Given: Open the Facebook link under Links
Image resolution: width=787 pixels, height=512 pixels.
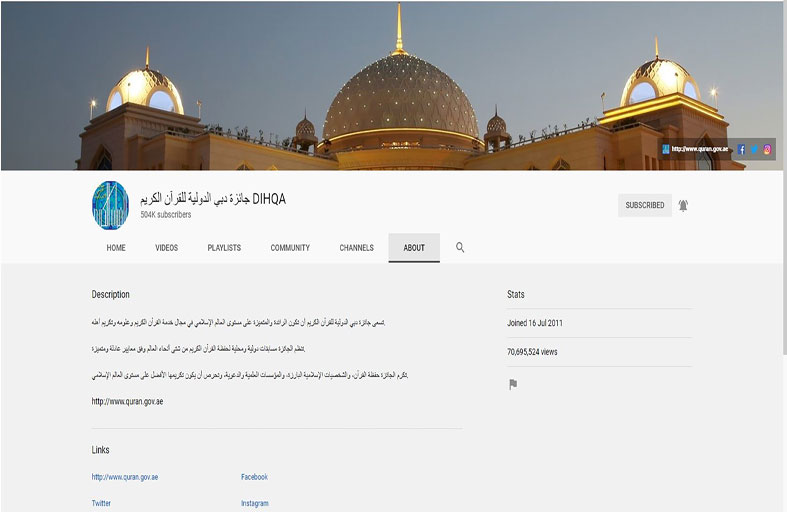Looking at the screenshot, I should [254, 477].
